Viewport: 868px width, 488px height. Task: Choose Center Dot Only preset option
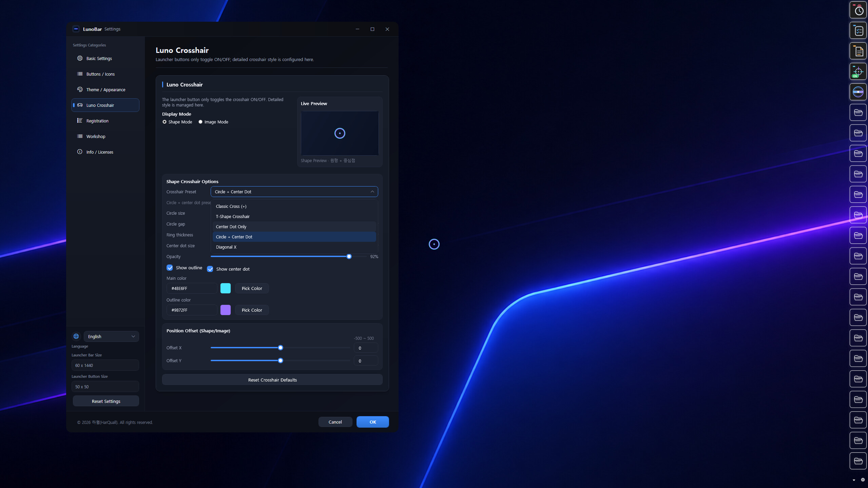(294, 227)
